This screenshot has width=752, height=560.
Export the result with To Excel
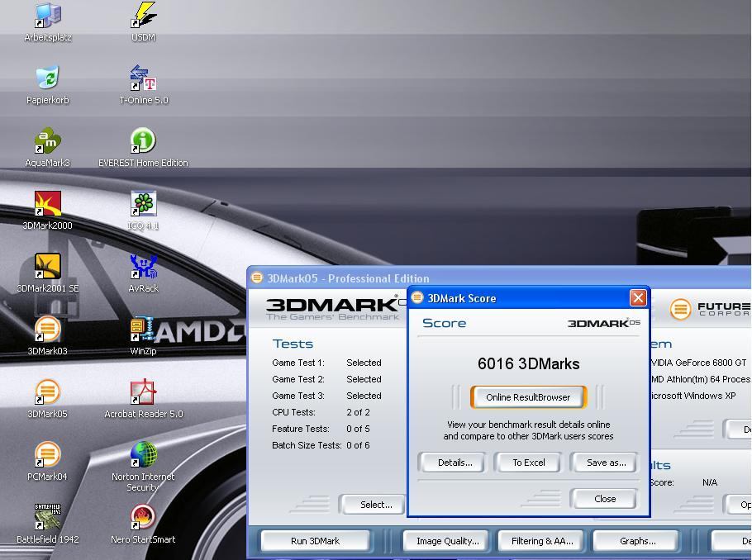pos(529,463)
